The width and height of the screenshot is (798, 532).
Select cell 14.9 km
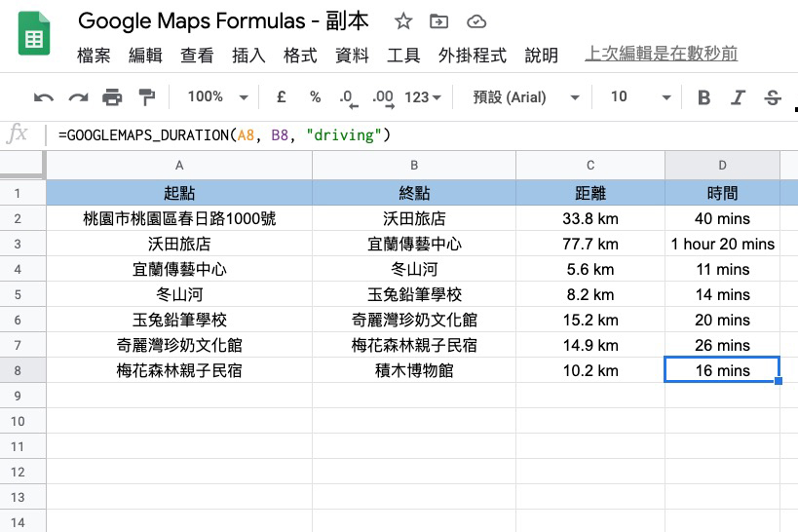click(x=590, y=345)
